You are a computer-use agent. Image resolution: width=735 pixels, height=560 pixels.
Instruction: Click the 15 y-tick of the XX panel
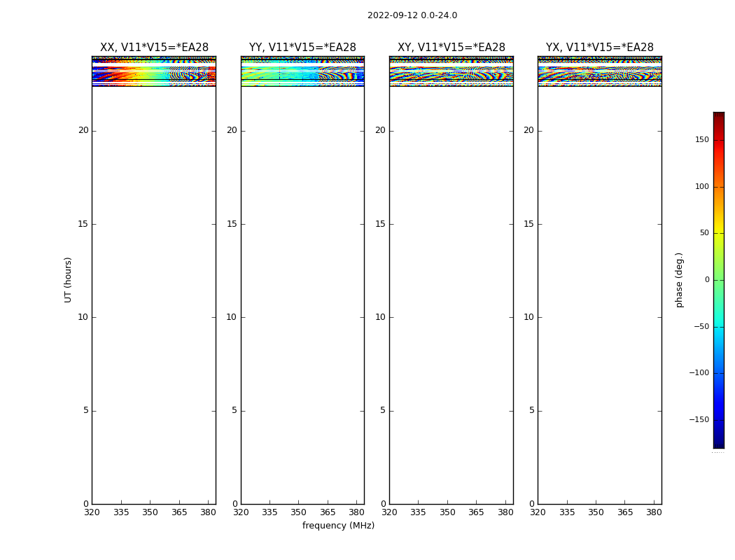coord(83,224)
